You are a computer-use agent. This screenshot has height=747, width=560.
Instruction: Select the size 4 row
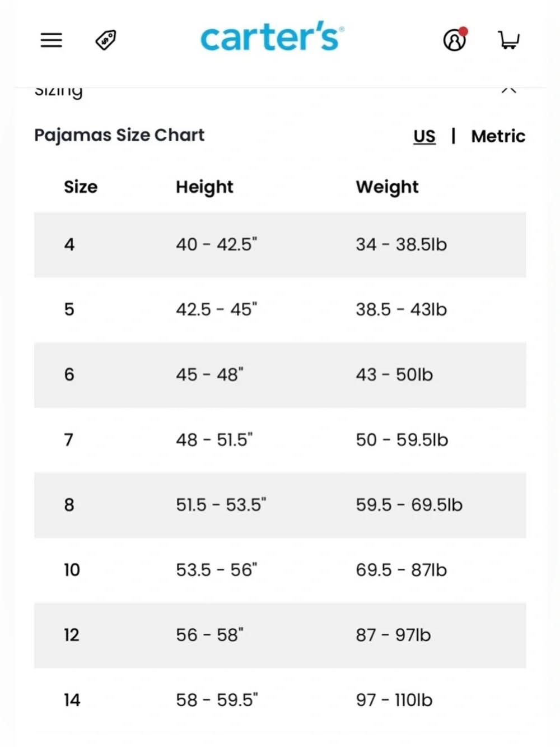(x=280, y=244)
